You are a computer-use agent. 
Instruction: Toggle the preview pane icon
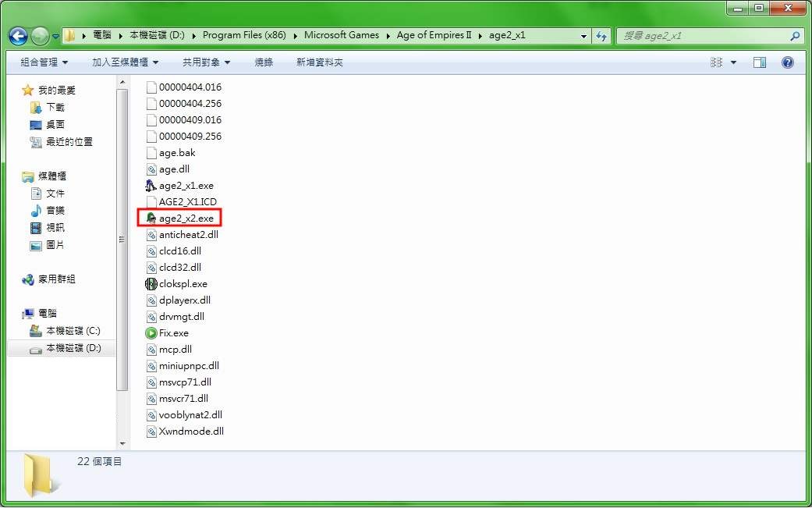click(760, 62)
